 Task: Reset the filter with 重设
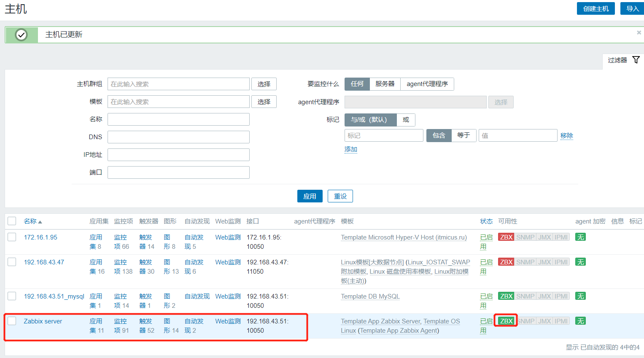point(340,196)
